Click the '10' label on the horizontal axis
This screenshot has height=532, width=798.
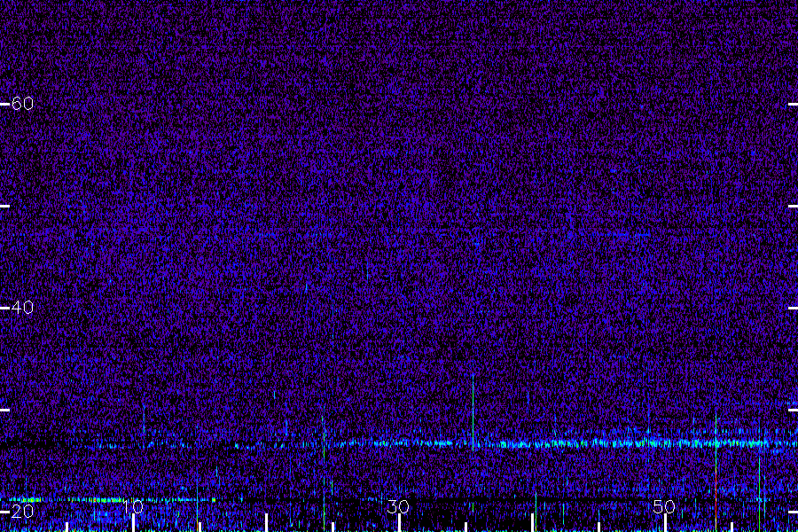[133, 506]
